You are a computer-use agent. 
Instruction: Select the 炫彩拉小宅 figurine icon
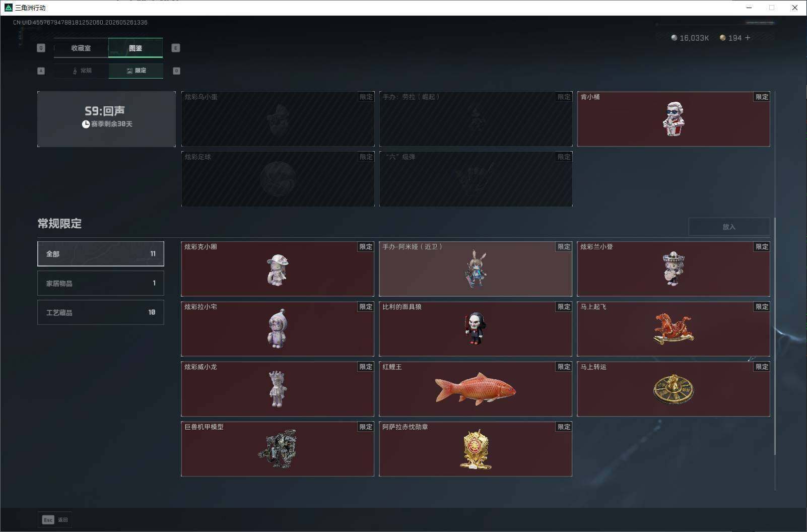coord(278,329)
